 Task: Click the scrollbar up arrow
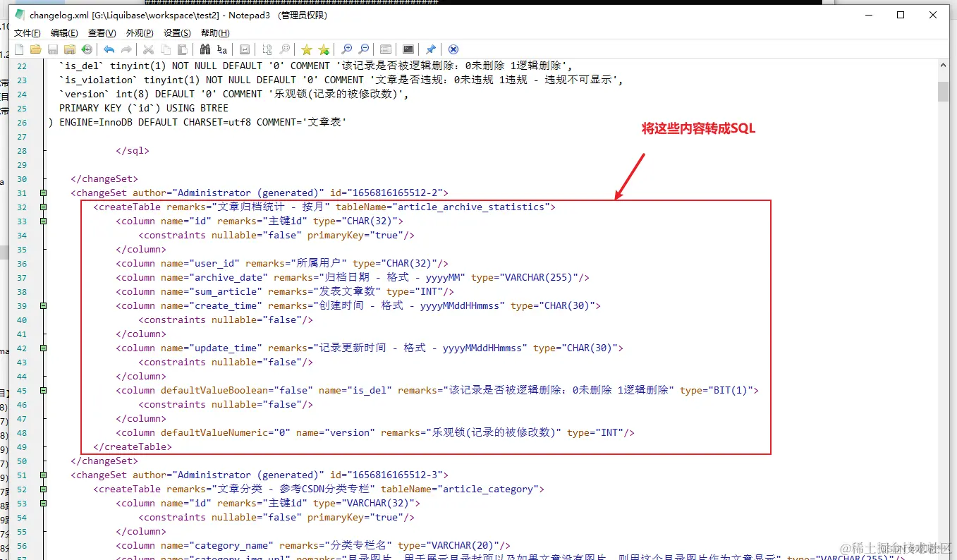tap(943, 65)
